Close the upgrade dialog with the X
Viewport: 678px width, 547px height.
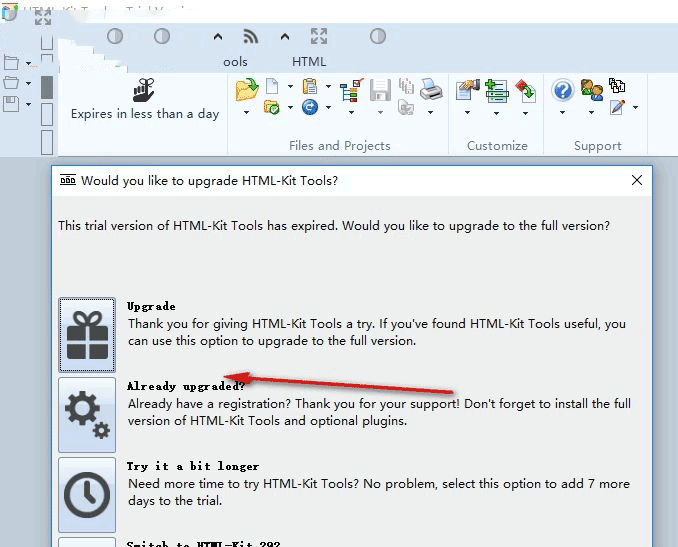(636, 180)
